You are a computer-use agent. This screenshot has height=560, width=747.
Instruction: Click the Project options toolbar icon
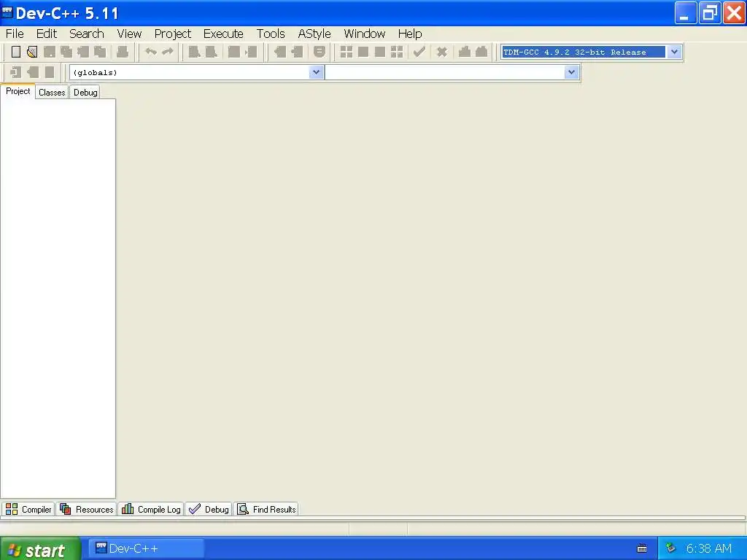pyautogui.click(x=50, y=72)
